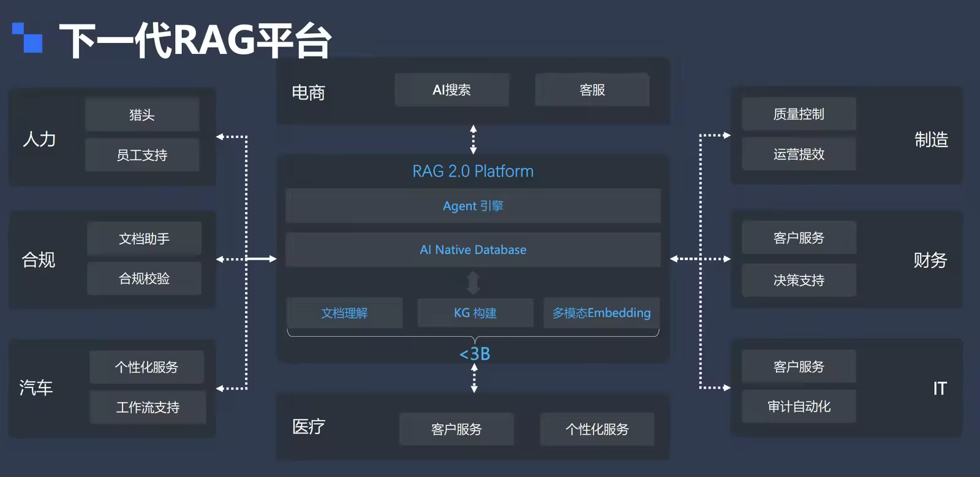
Task: Click the 审计自动化 box
Action: 799,406
